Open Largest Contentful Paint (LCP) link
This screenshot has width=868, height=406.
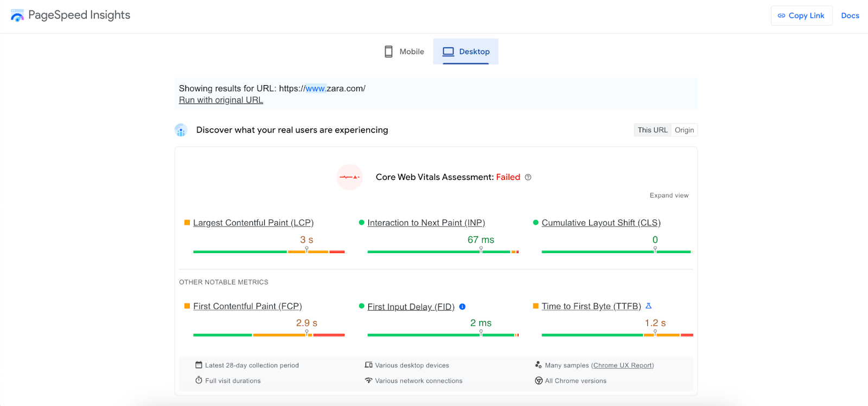click(253, 223)
